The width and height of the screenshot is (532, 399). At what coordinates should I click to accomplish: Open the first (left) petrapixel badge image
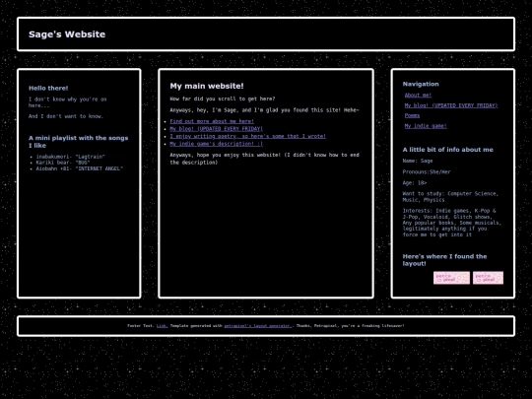click(451, 278)
